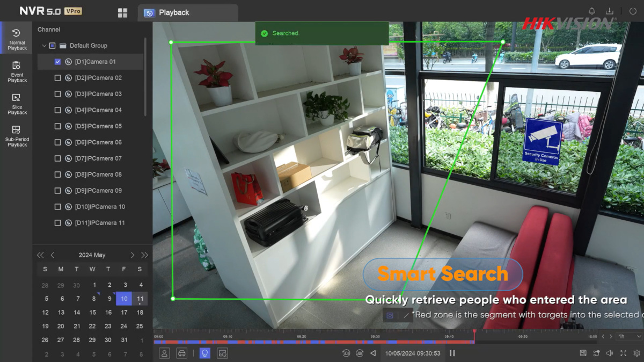
Task: Uncheck the [D1]Camera 01 channel
Action: 57,62
